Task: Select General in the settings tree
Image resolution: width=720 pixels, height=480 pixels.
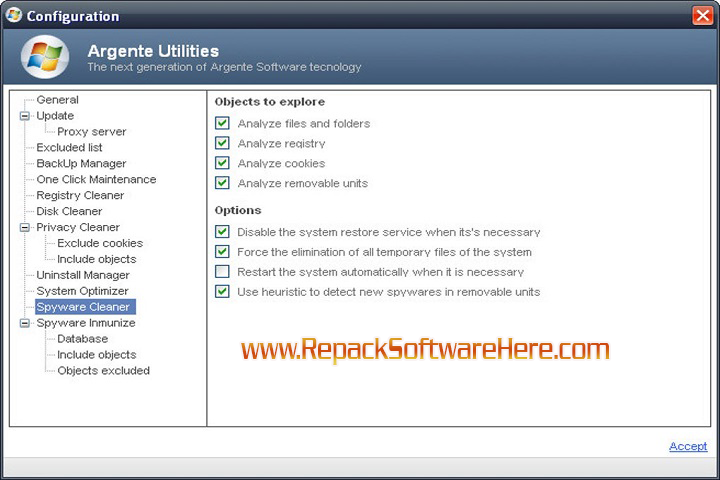Action: pos(57,100)
